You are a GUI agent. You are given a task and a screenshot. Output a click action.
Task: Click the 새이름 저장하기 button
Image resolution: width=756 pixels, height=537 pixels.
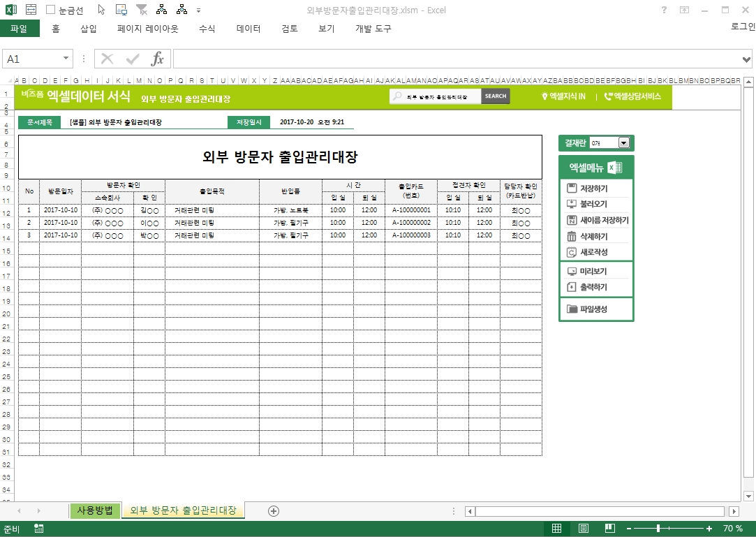[596, 221]
